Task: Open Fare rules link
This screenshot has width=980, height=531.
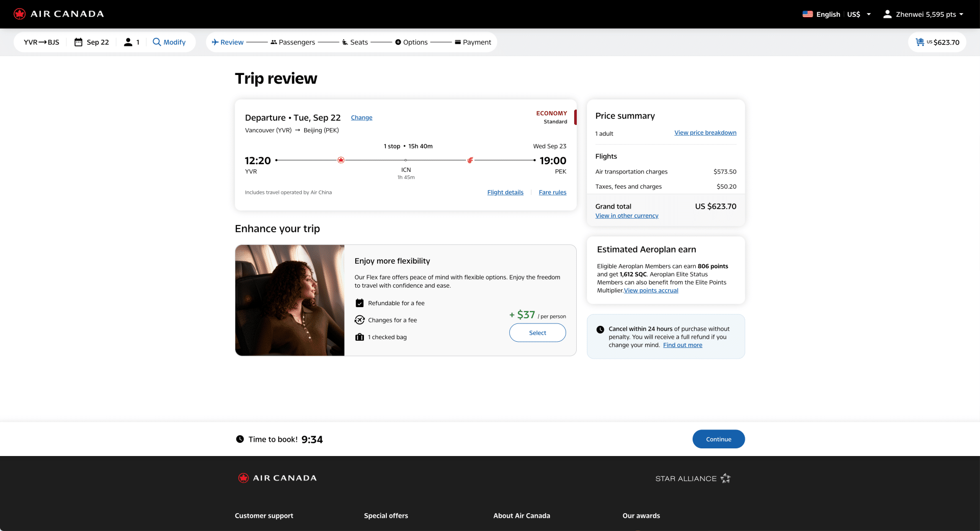Action: 553,192
